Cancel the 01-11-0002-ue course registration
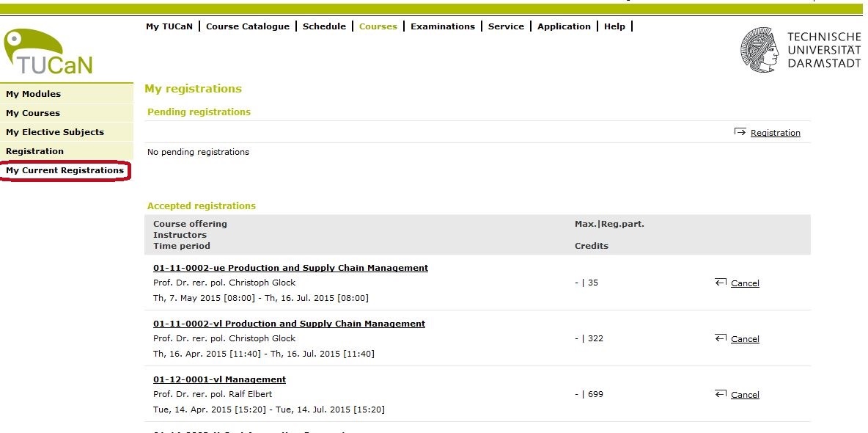This screenshot has height=433, width=868. (x=745, y=283)
